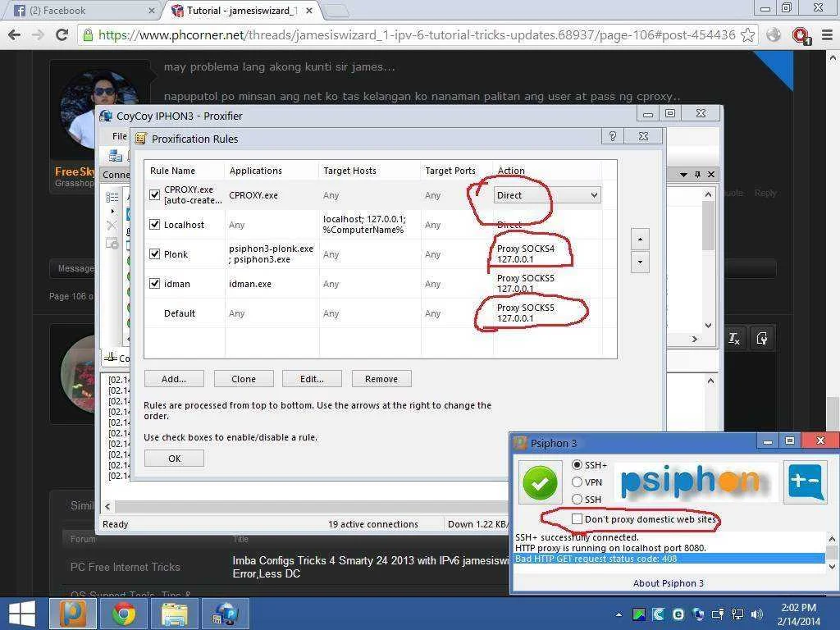Screen dimensions: 840x630
Task: Click pin icon in Connections panel header
Action: [x=697, y=175]
